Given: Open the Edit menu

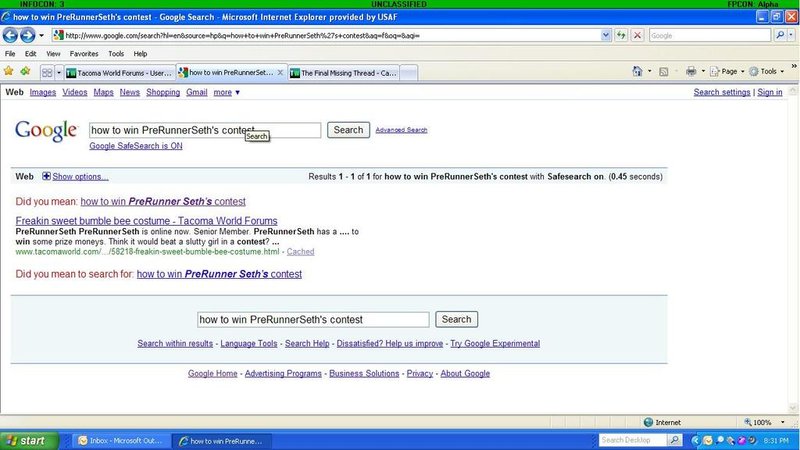Looking at the screenshot, I should pos(31,54).
